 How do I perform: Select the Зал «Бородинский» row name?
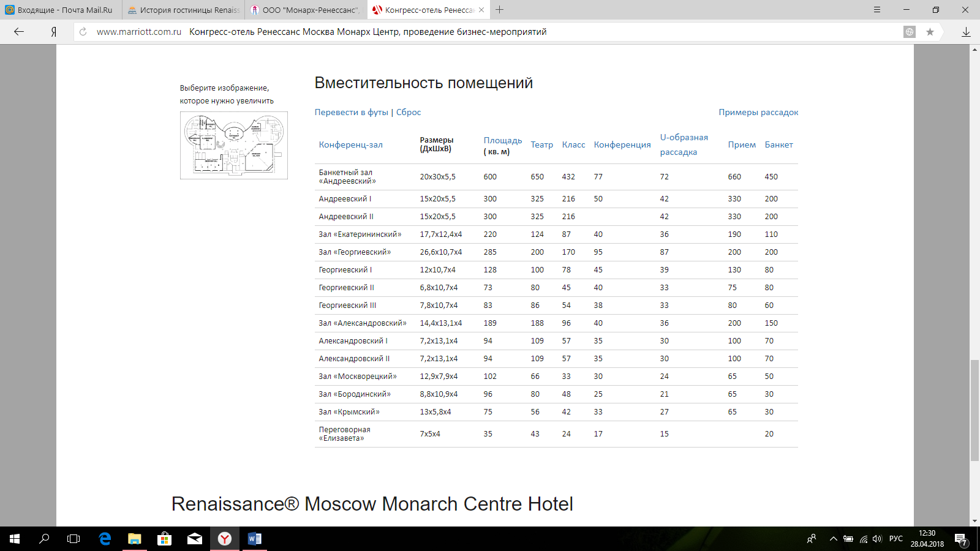(355, 394)
